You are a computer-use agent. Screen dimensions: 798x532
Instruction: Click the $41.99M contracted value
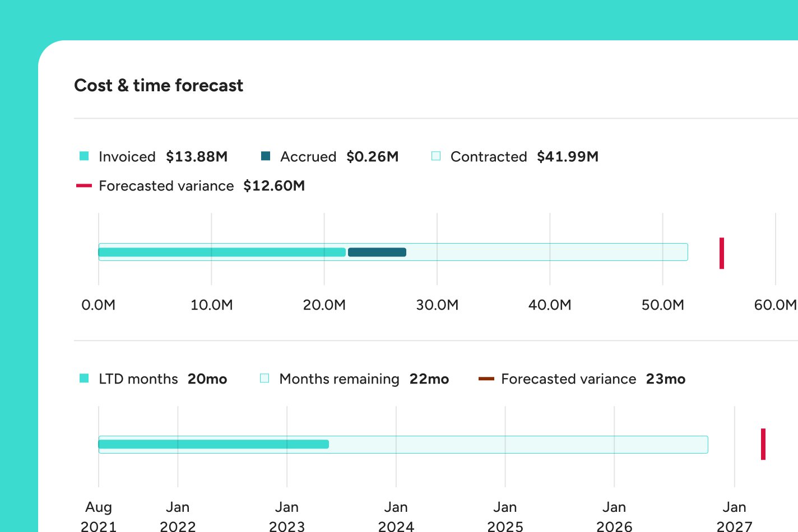(567, 157)
